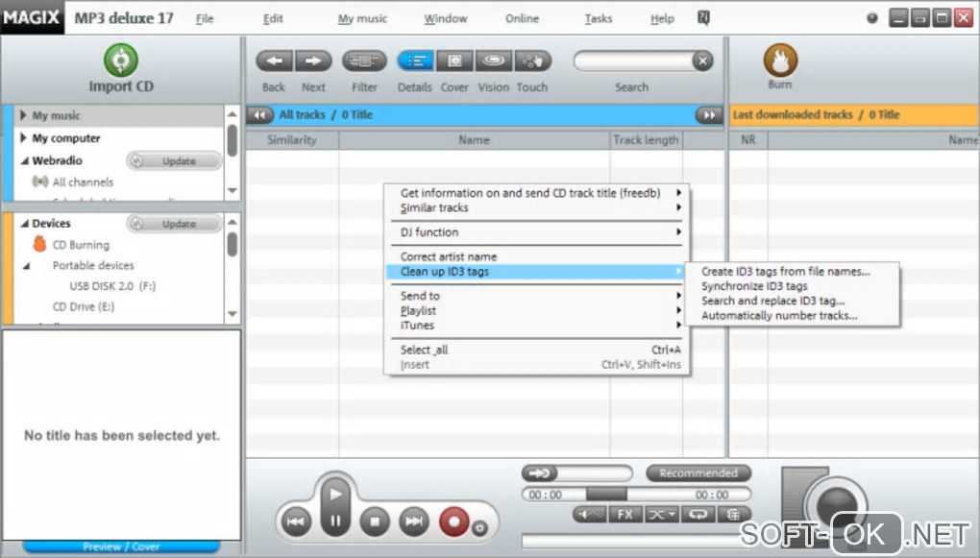The height and width of the screenshot is (558, 980).
Task: Play the current track
Action: pos(335,494)
